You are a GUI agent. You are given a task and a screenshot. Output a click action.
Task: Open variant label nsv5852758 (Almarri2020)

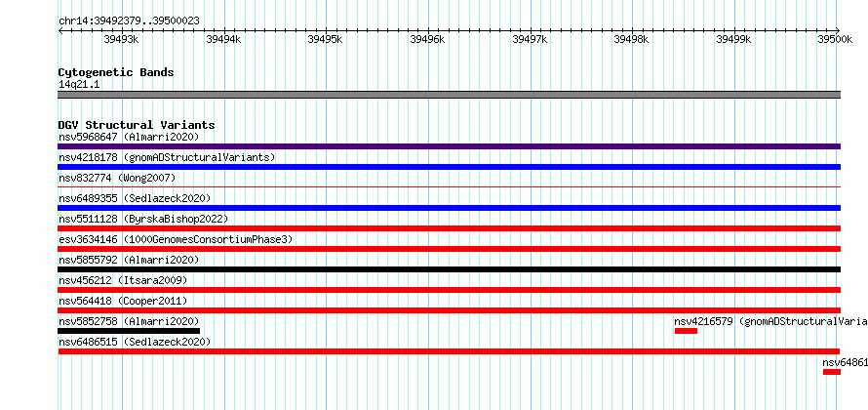coord(129,321)
